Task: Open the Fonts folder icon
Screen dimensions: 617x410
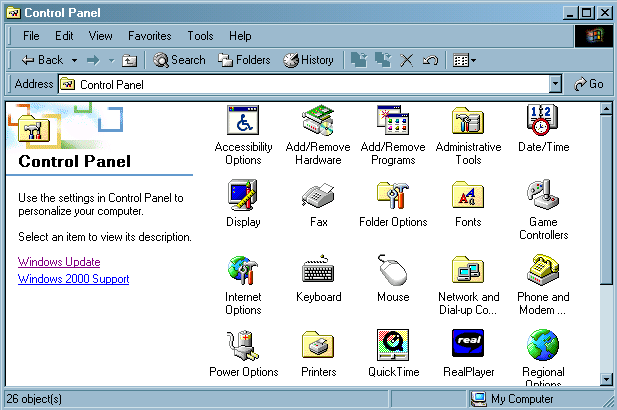Action: [468, 195]
